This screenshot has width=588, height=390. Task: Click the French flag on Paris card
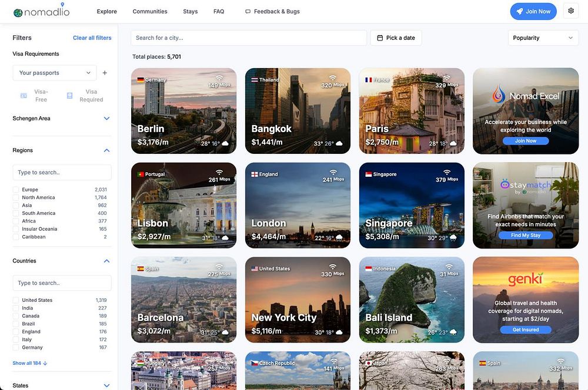369,80
